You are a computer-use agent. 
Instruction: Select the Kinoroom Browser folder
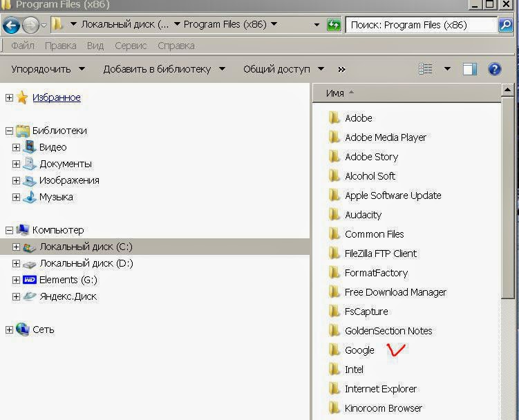384,408
